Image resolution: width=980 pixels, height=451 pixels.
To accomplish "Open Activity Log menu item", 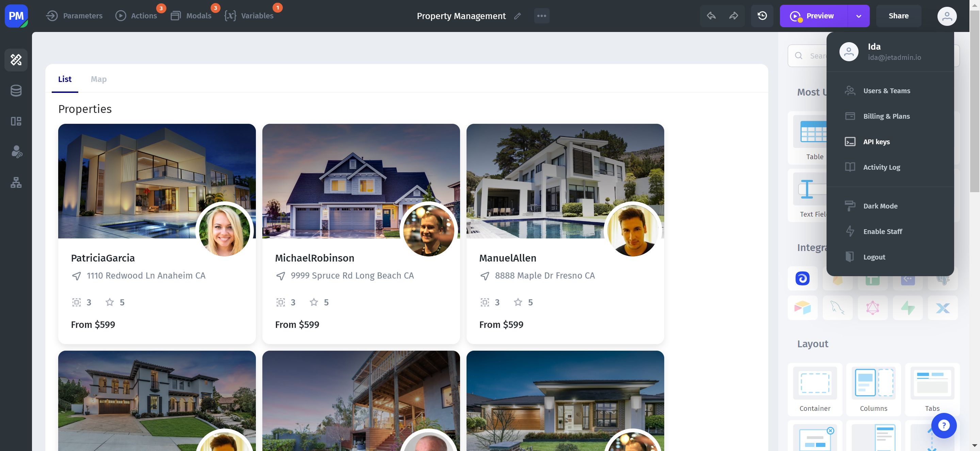I will point(889,167).
